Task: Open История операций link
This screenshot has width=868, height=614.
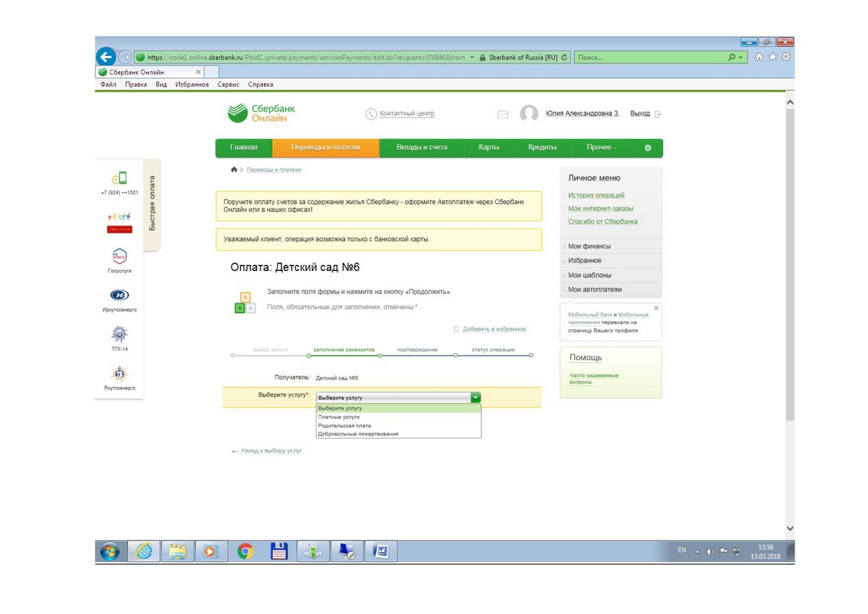Action: click(x=596, y=195)
